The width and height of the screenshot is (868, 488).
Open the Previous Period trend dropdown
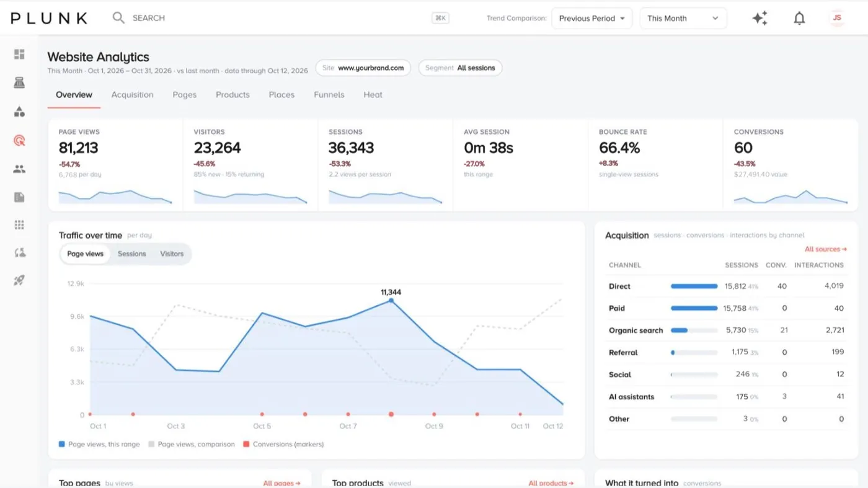pos(591,19)
